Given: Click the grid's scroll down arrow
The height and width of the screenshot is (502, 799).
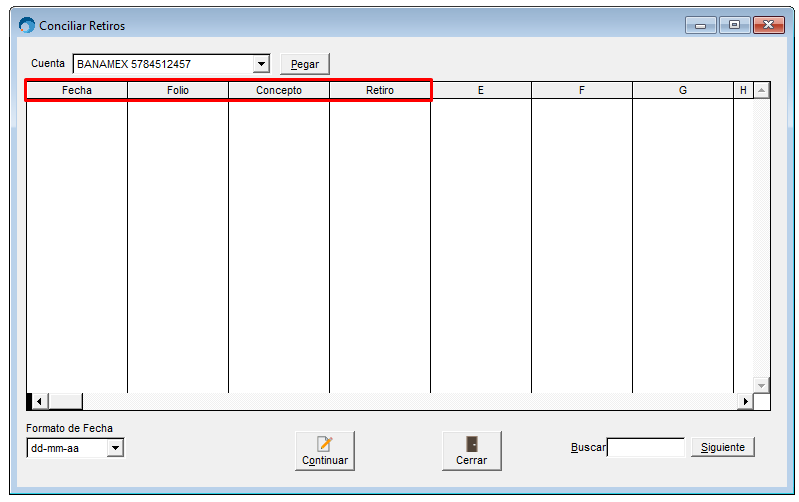Looking at the screenshot, I should 761,385.
